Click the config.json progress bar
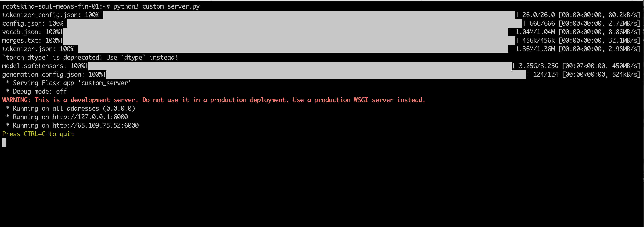 pyautogui.click(x=294, y=24)
